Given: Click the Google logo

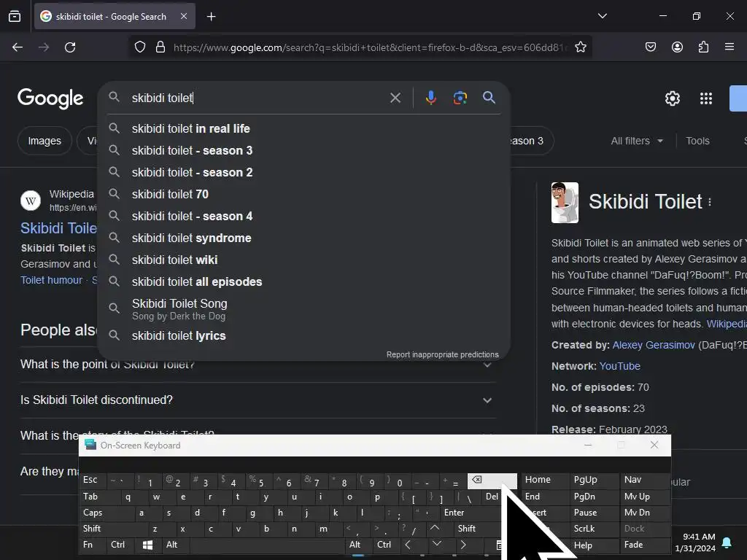Looking at the screenshot, I should [50, 98].
